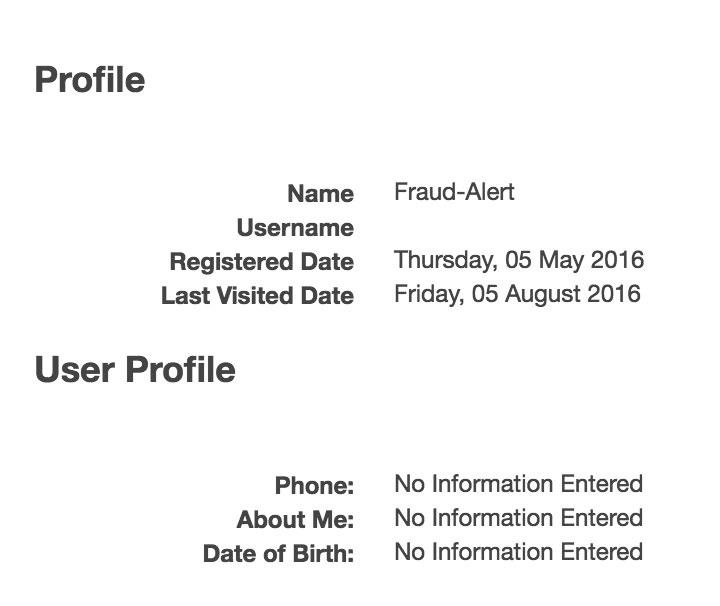Click the Username field label

coord(295,228)
